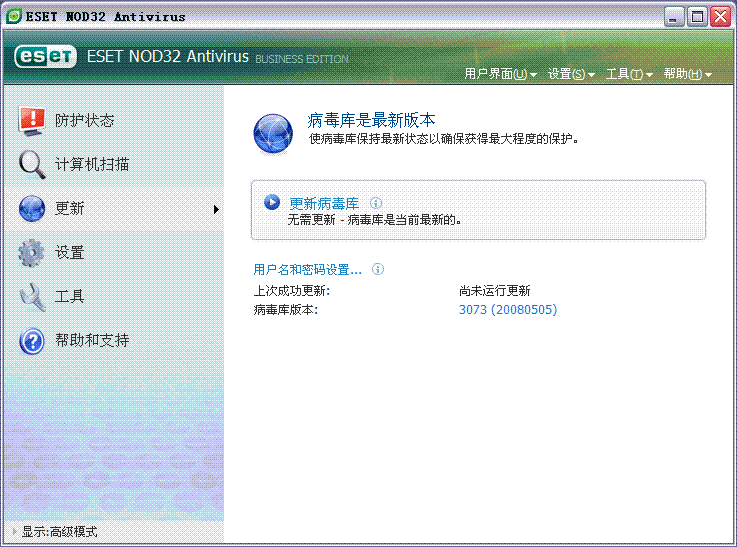Open the sidebar 工具 section
The image size is (737, 547).
69,297
